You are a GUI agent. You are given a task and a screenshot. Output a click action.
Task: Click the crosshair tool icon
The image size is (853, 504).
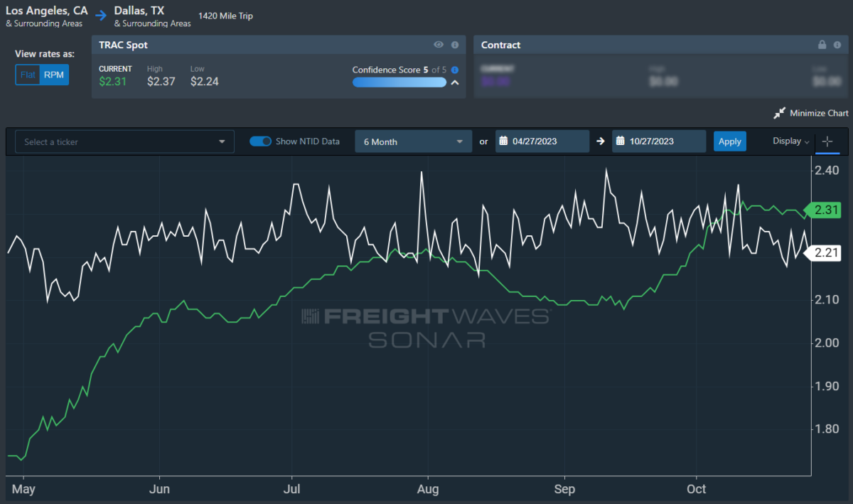pos(827,141)
